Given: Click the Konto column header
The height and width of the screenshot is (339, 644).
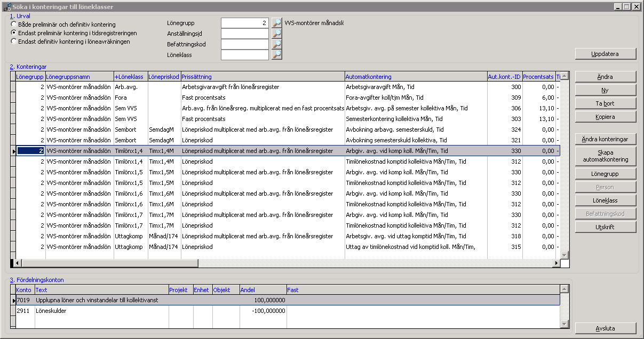Looking at the screenshot, I should [x=25, y=290].
